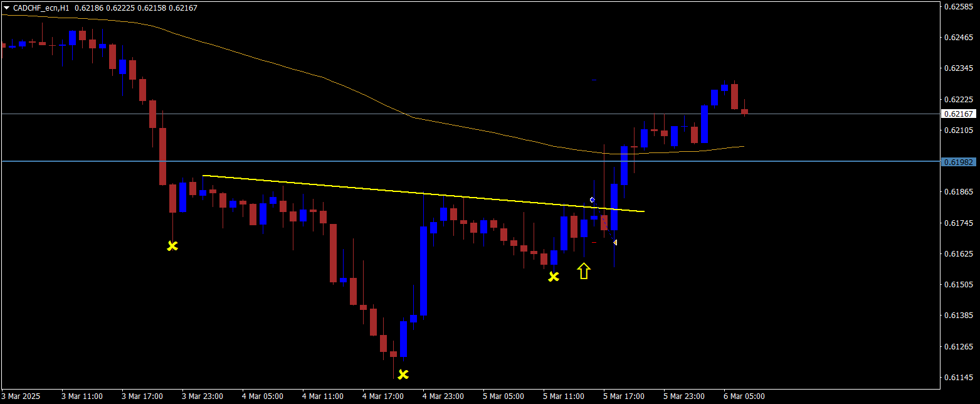Viewport: 980px width, 404px height.
Task: Click the 5 Mar 11:00 time label
Action: click(564, 396)
